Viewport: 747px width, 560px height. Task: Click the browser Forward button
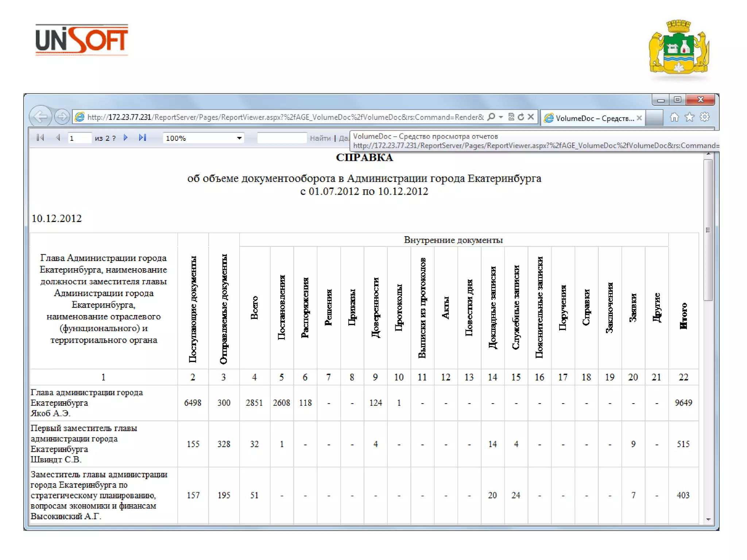[x=62, y=117]
